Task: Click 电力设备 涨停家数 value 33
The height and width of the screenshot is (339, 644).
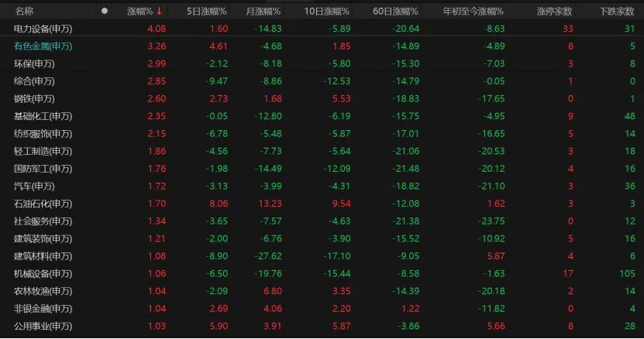Action: pyautogui.click(x=568, y=29)
